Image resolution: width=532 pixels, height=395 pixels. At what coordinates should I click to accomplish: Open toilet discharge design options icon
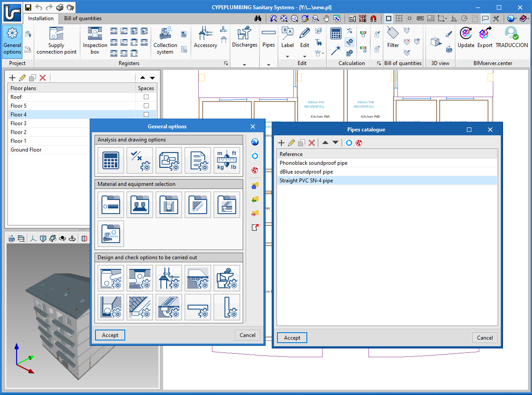point(227,278)
